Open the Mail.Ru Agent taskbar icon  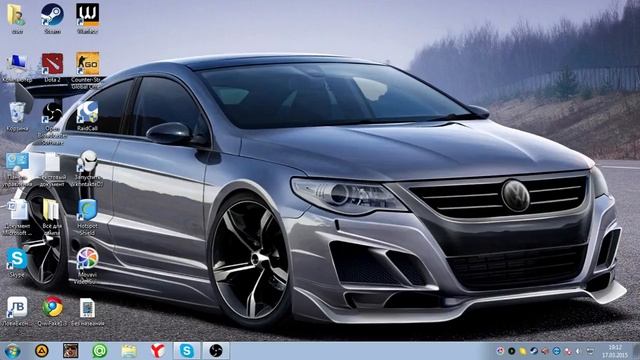coord(100,351)
